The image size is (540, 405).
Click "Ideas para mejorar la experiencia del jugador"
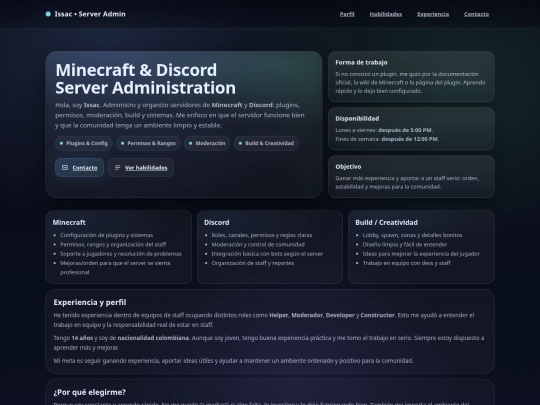421,254
